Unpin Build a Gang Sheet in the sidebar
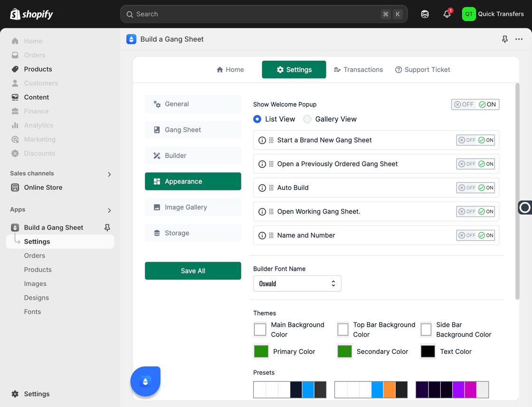Image resolution: width=532 pixels, height=407 pixels. [107, 227]
